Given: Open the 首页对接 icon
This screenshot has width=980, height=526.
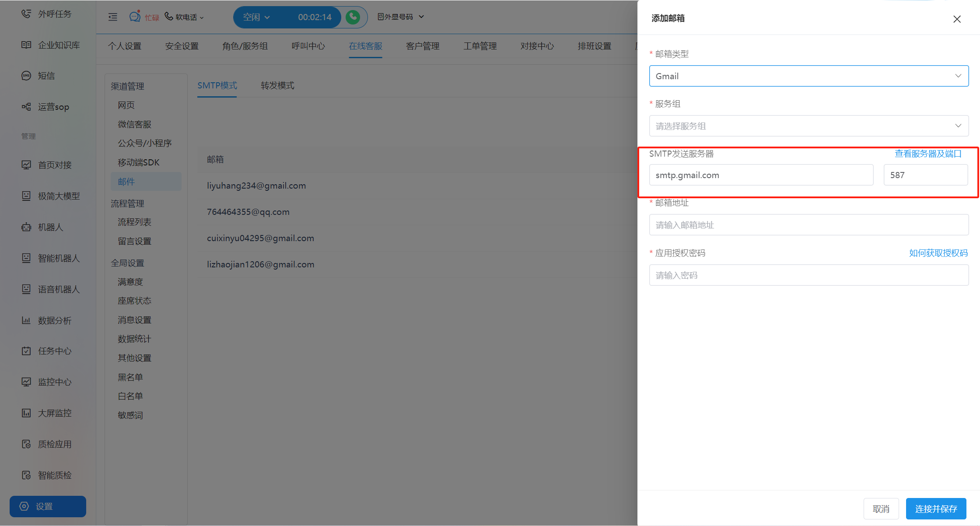Looking at the screenshot, I should click(26, 165).
